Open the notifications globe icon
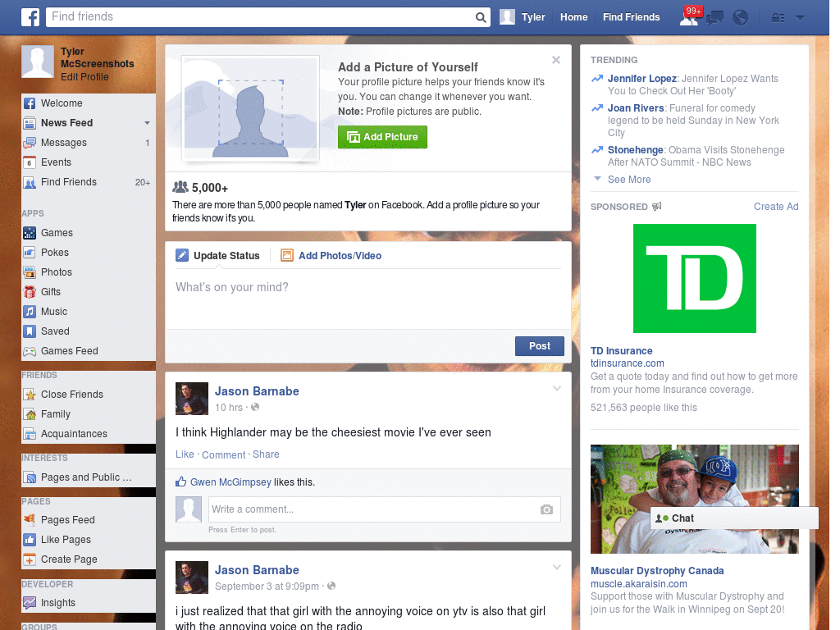 [x=741, y=17]
